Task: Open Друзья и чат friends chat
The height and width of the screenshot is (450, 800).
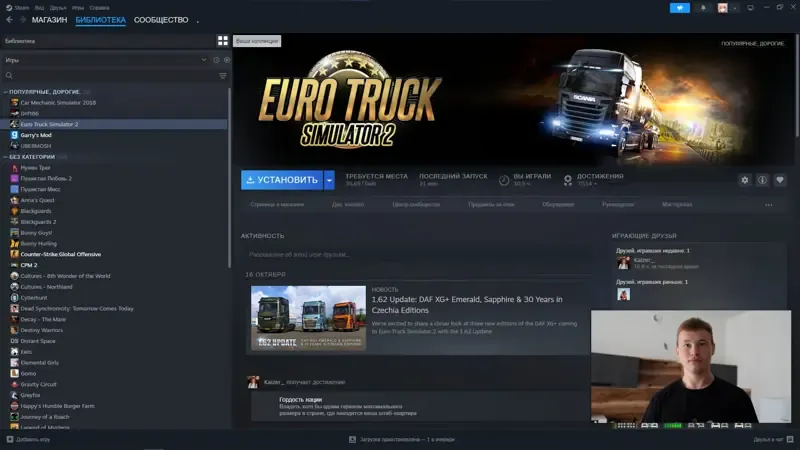Action: (x=773, y=439)
